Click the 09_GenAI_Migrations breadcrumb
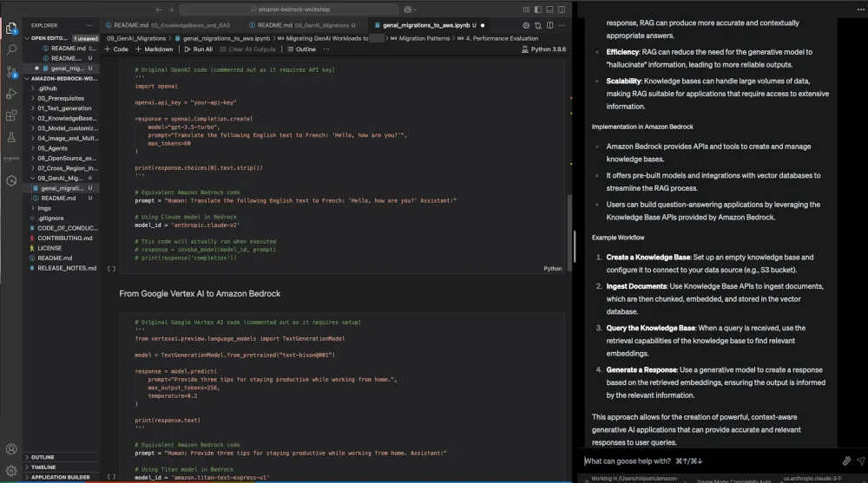 tap(136, 38)
